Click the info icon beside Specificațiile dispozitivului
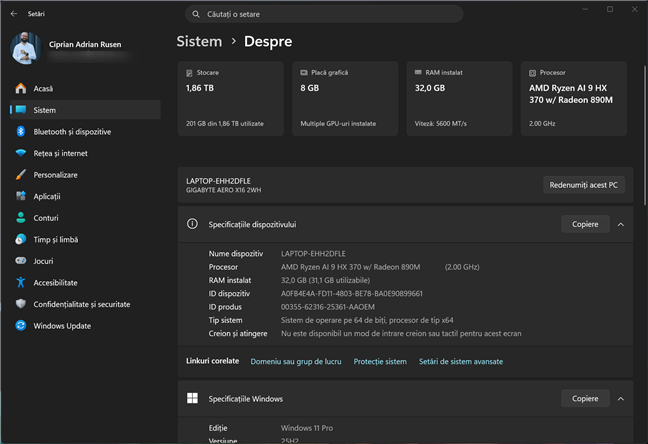 tap(192, 224)
